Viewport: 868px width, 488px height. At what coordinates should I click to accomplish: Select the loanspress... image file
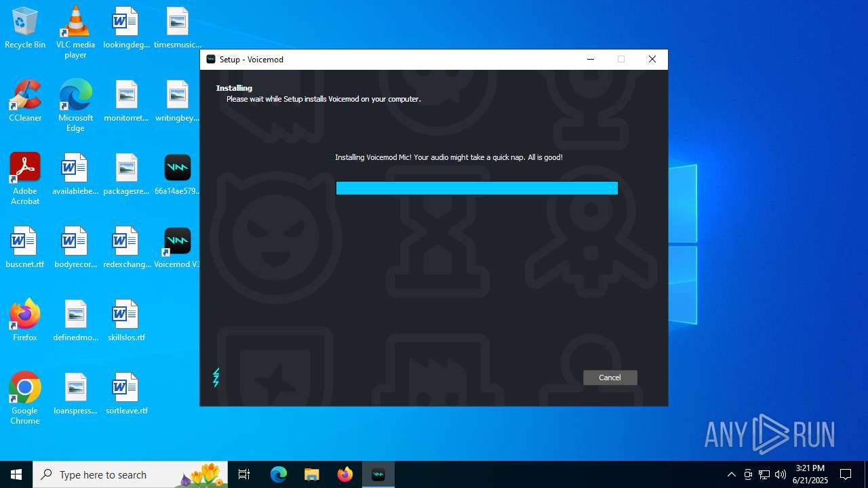click(x=75, y=394)
